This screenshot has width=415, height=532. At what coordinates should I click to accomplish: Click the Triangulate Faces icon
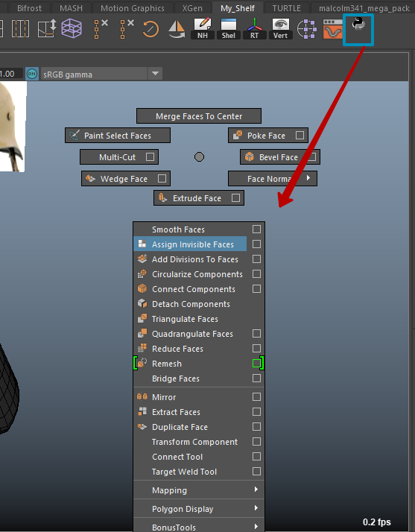[142, 319]
